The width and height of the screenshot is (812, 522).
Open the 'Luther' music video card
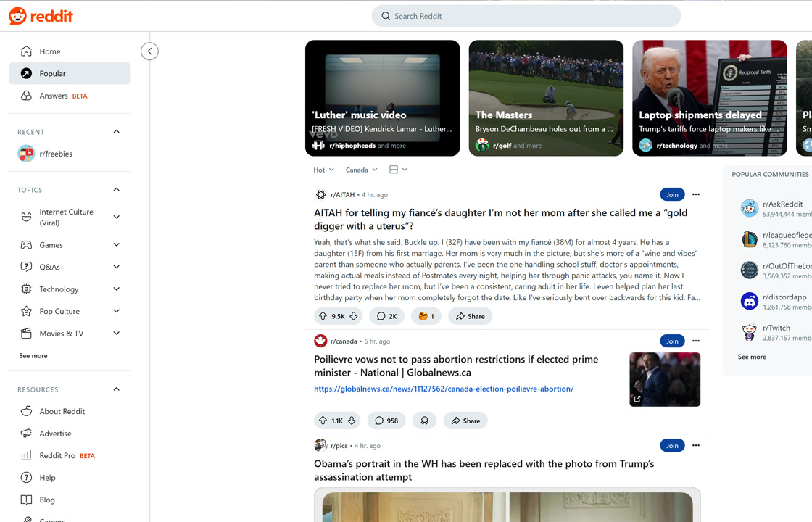point(383,98)
